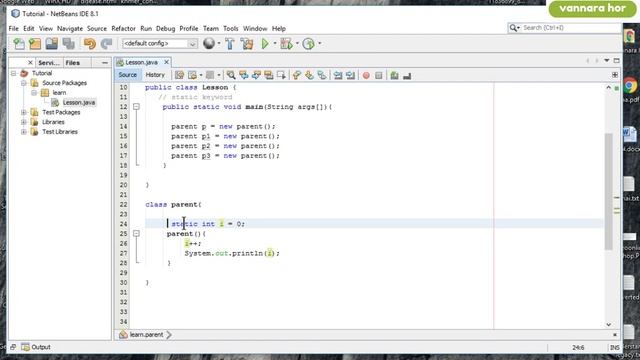Viewport: 640px width, 360px height.
Task: Click the Stop Macro Recording icon
Action: [379, 75]
